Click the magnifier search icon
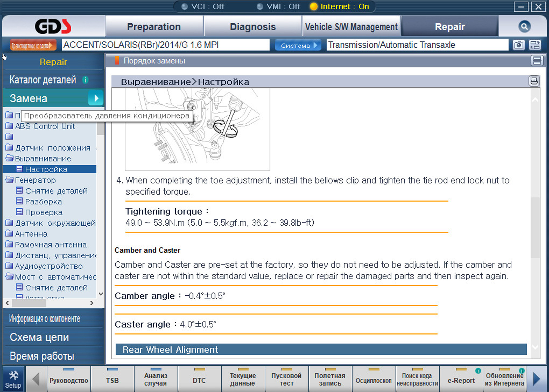549x392 pixels. [x=524, y=27]
